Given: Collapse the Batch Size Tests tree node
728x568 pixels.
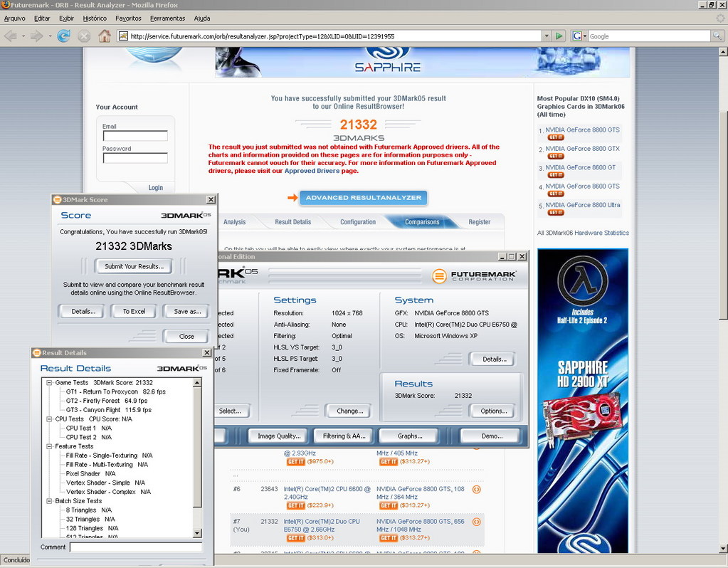Looking at the screenshot, I should (49, 501).
